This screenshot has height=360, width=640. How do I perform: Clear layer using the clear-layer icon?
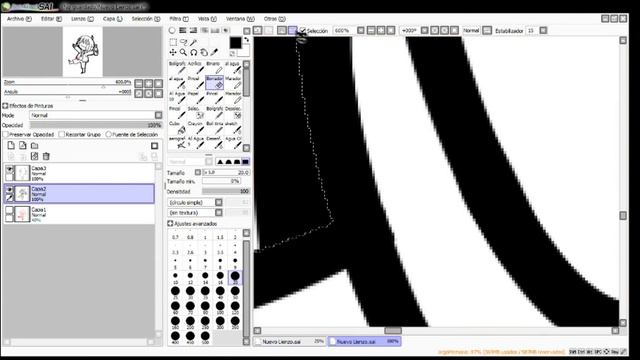click(x=34, y=156)
